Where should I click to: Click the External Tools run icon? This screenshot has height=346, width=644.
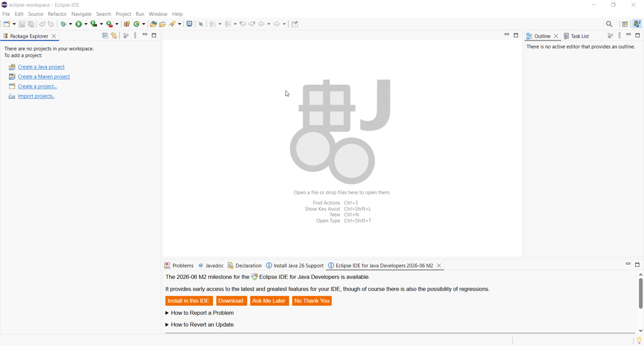click(x=110, y=24)
